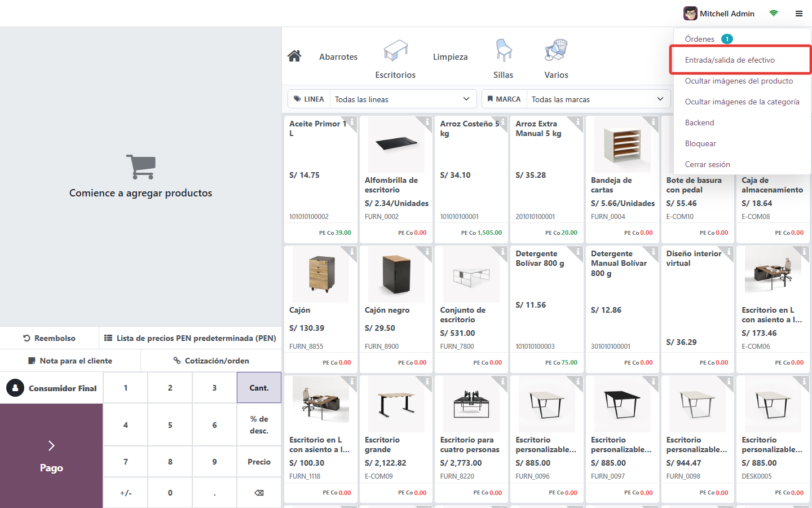Image resolution: width=812 pixels, height=508 pixels.
Task: Open the hamburger menu icon
Action: pos(799,14)
